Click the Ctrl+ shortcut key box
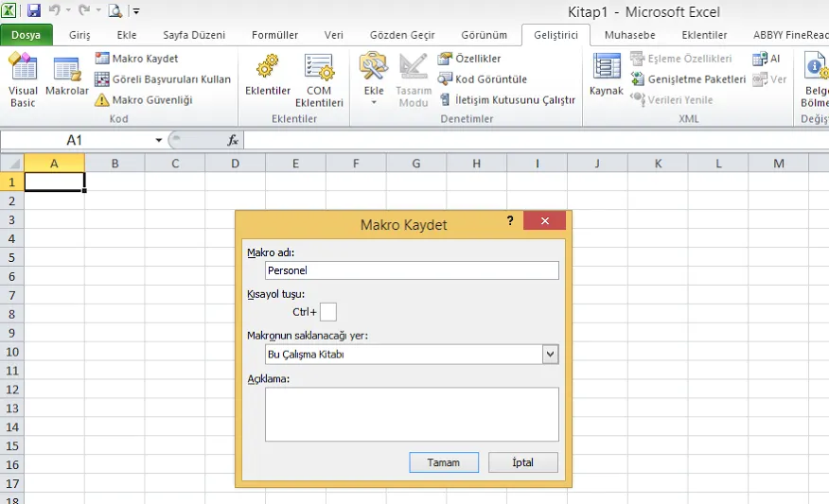Viewport: 829px width, 504px height. (x=328, y=312)
